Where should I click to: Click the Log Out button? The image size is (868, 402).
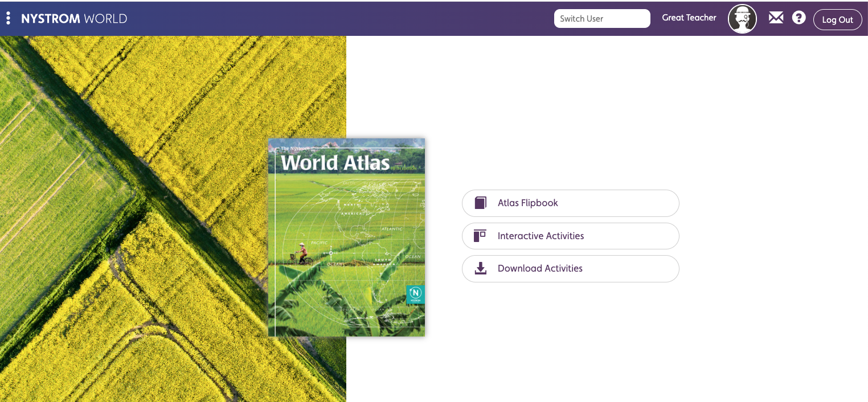point(837,19)
